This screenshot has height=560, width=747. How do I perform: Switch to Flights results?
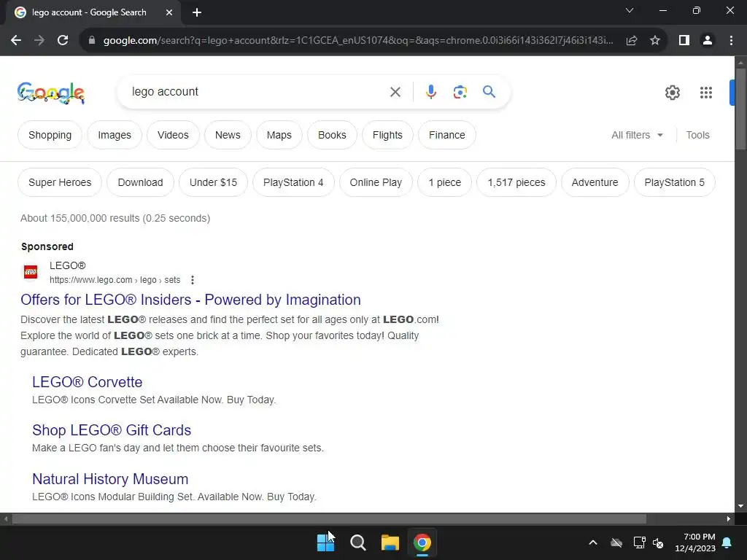[387, 135]
